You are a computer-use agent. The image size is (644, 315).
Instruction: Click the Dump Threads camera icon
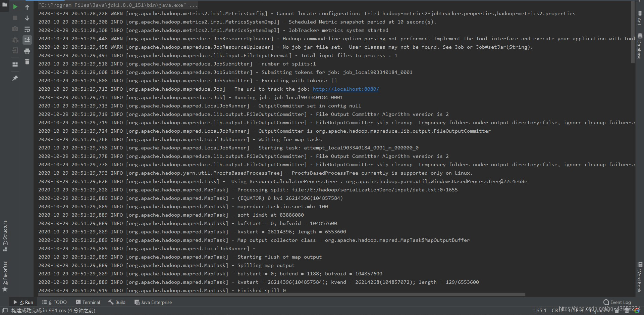(15, 29)
